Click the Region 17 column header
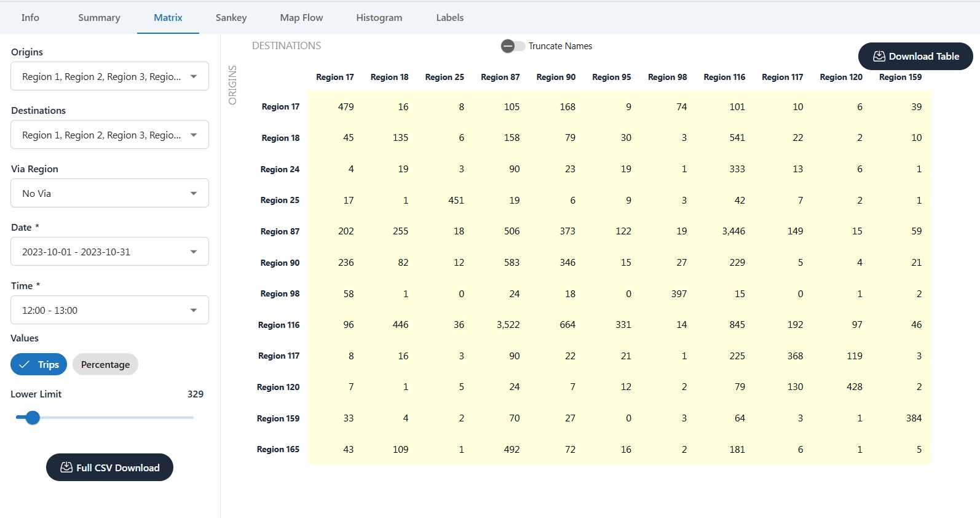 pos(335,77)
